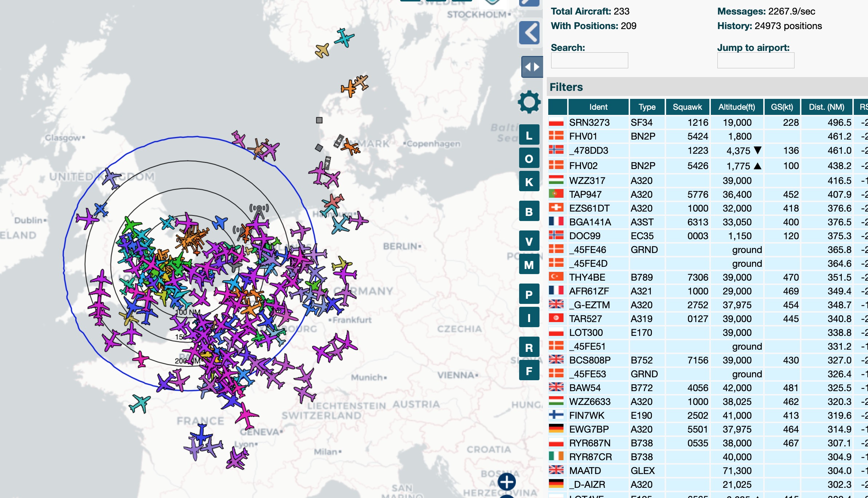This screenshot has width=868, height=498.
Task: Sort table by Dist. (NM) column
Action: click(x=826, y=107)
